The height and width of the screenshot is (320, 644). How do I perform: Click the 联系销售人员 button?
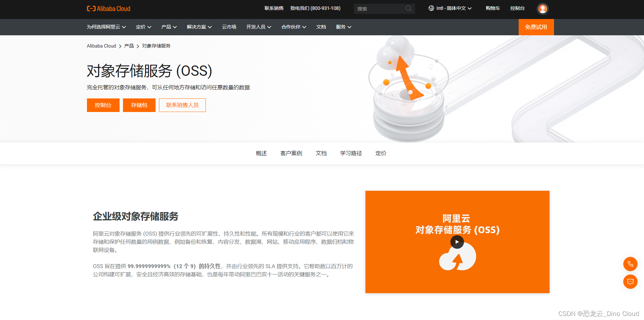[x=182, y=105]
